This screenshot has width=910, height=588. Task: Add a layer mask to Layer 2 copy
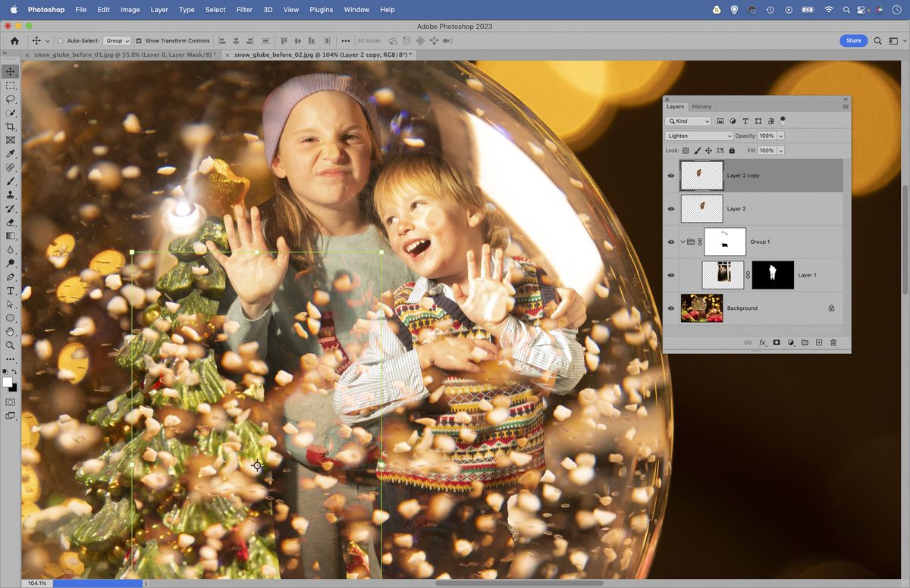click(777, 342)
